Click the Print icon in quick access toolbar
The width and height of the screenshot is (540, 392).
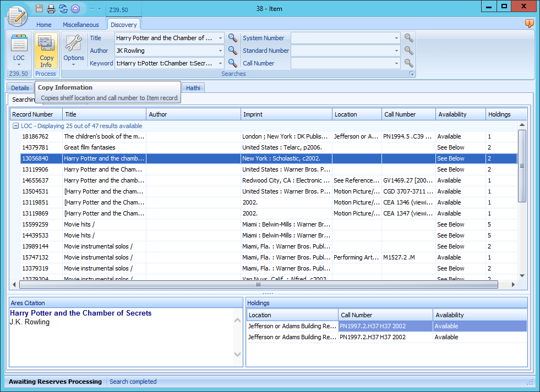pos(51,9)
